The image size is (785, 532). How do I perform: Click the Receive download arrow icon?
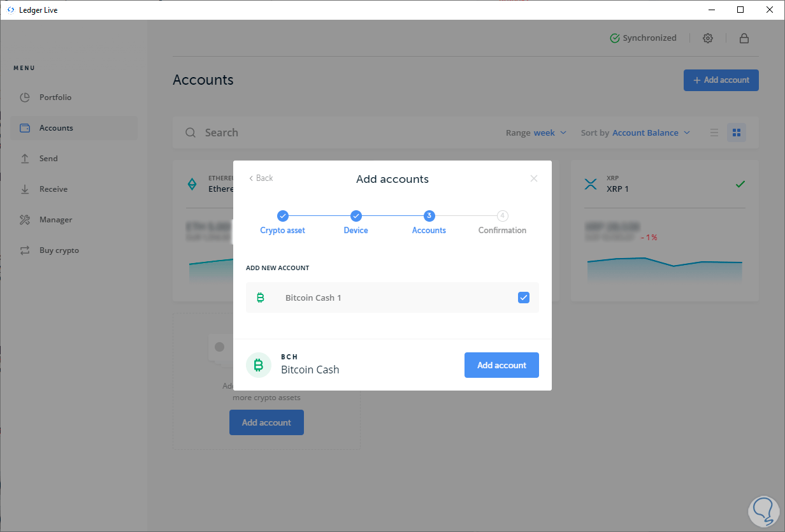25,189
